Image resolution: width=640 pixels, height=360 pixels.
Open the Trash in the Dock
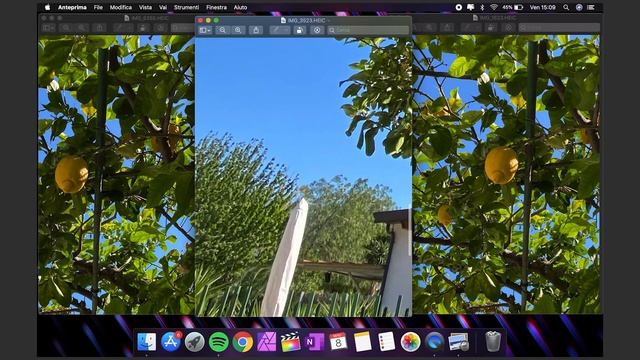(493, 342)
